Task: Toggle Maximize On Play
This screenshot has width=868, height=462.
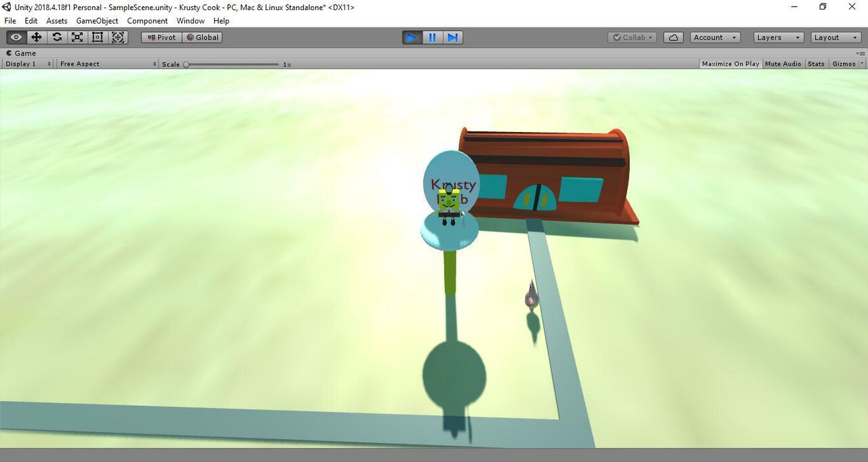Action: tap(730, 64)
